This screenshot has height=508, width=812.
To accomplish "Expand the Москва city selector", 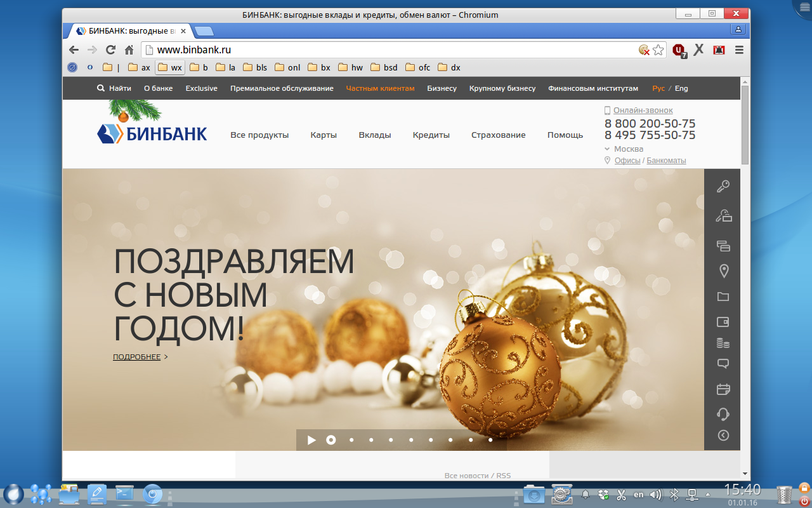I will pyautogui.click(x=624, y=149).
